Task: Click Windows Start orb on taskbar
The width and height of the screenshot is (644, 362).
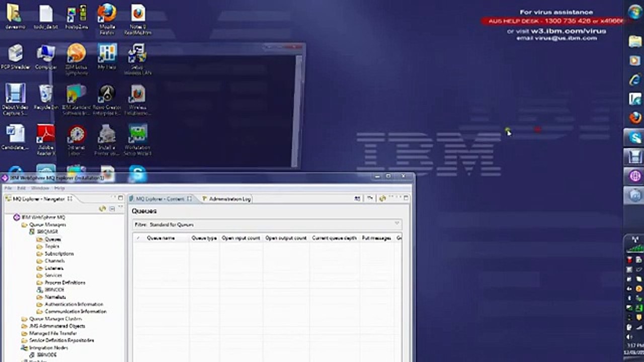Action: pyautogui.click(x=634, y=13)
